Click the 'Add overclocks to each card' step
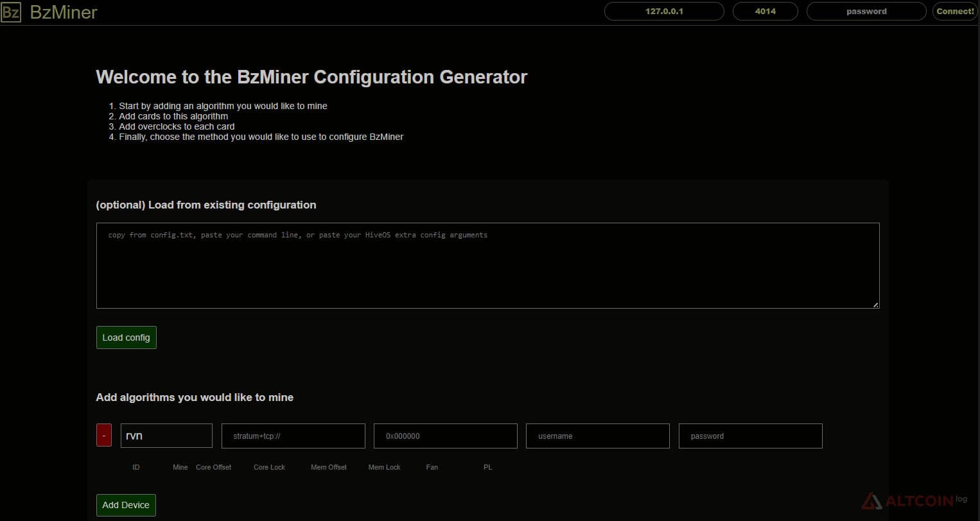The width and height of the screenshot is (980, 521). (177, 126)
